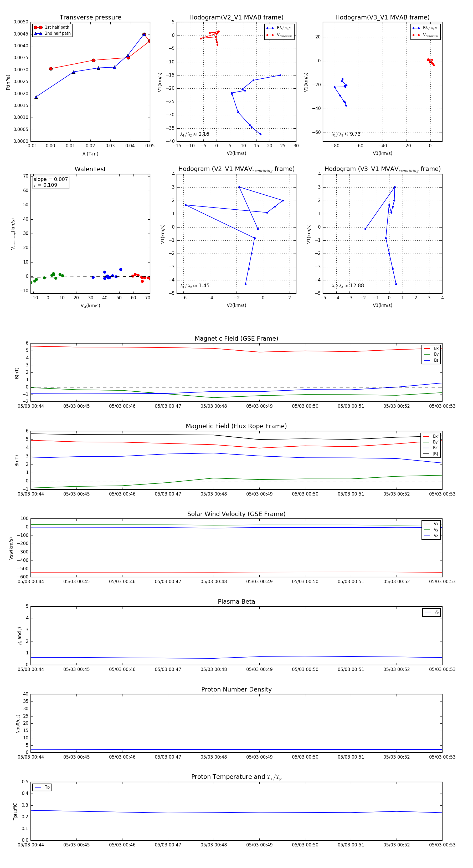Select the βp legend entry in Plasma Beta panel
Viewport: 473px width, 868px height.
(x=431, y=612)
